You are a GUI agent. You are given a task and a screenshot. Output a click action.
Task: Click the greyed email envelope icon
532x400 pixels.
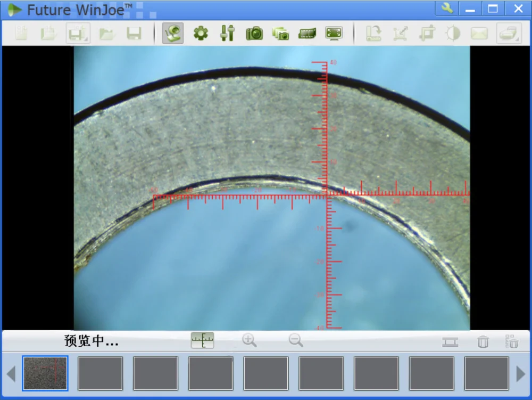[479, 33]
